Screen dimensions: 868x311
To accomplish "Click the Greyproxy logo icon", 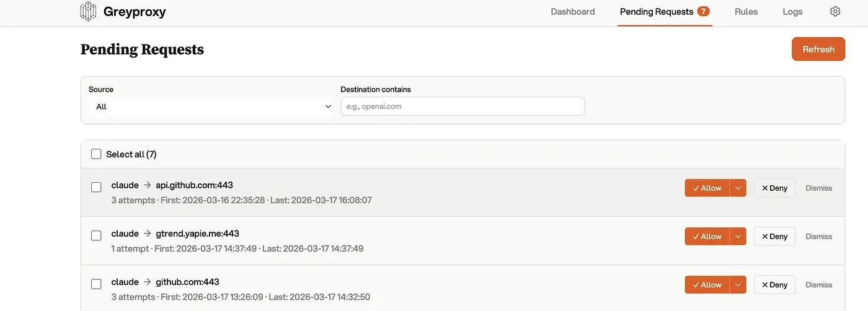I will pyautogui.click(x=89, y=11).
